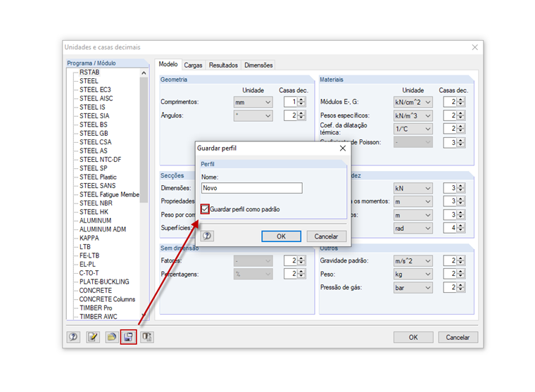Select ALUMINUM ADM in the module list

[103, 229]
